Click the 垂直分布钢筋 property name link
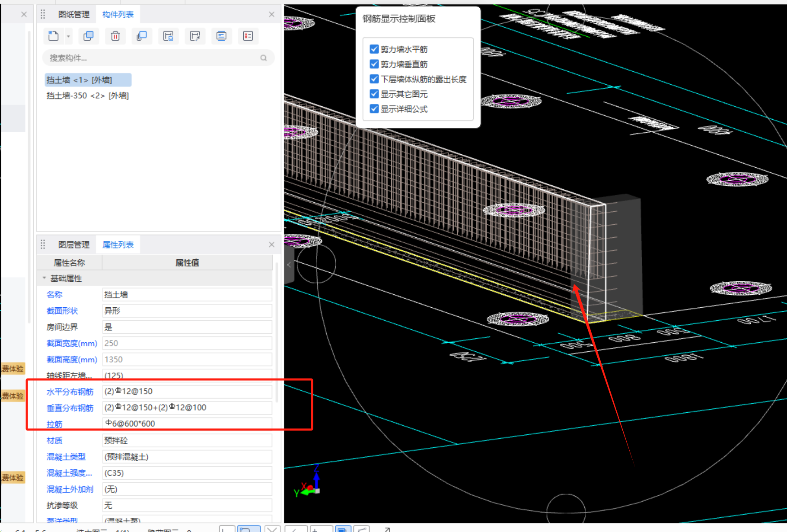787x532 pixels. click(x=70, y=408)
